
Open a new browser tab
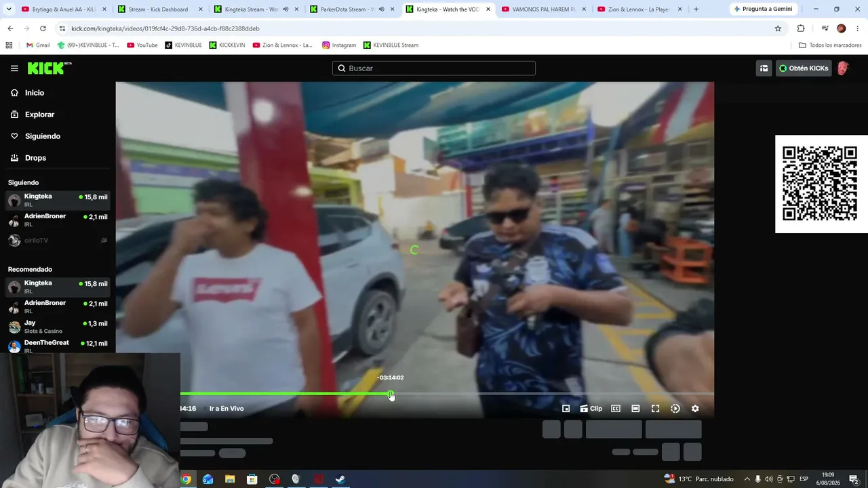pos(696,9)
